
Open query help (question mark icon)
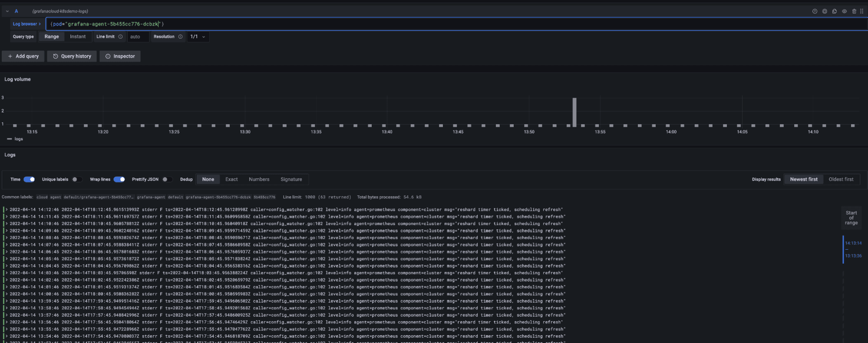815,11
